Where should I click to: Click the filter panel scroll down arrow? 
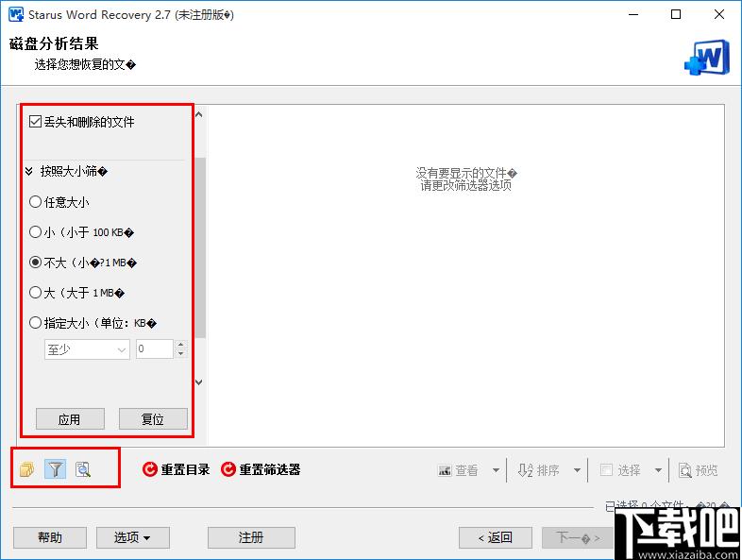[199, 382]
